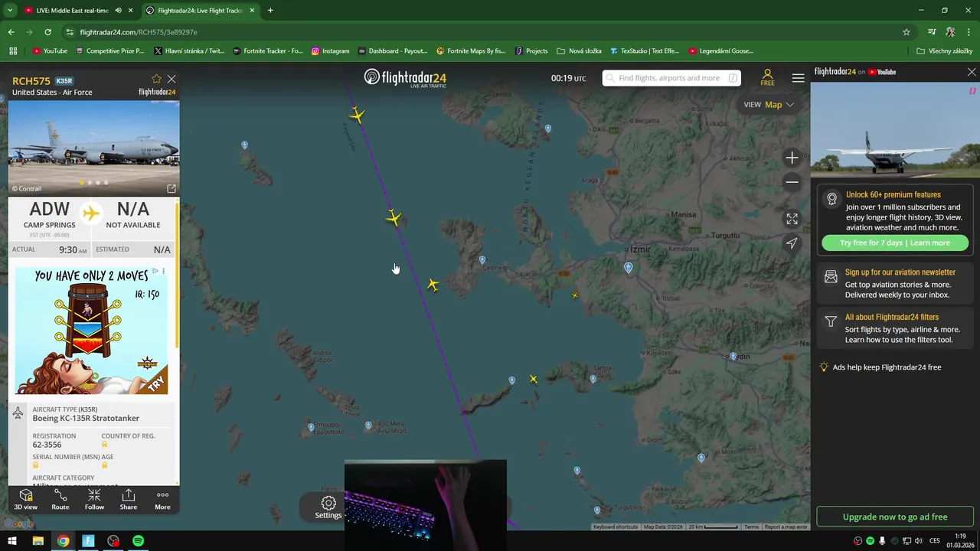Zoom out on the map
980x551 pixels.
[x=792, y=182]
